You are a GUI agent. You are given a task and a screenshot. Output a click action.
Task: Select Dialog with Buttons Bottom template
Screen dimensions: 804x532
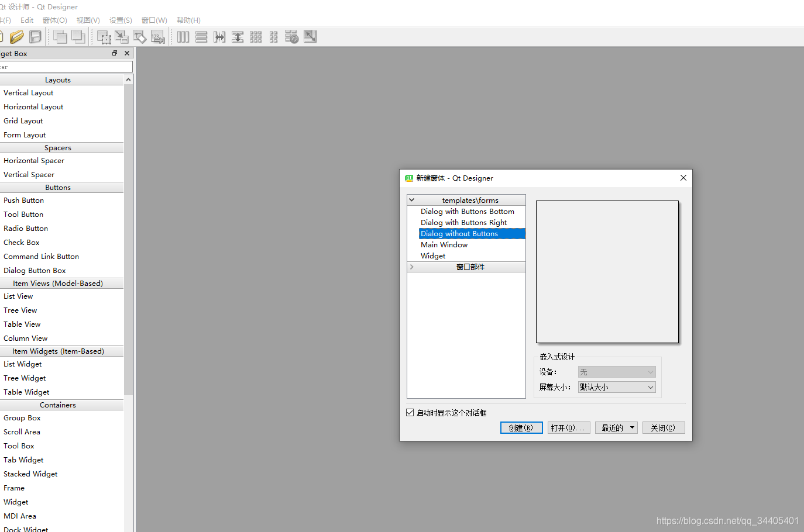coord(468,212)
